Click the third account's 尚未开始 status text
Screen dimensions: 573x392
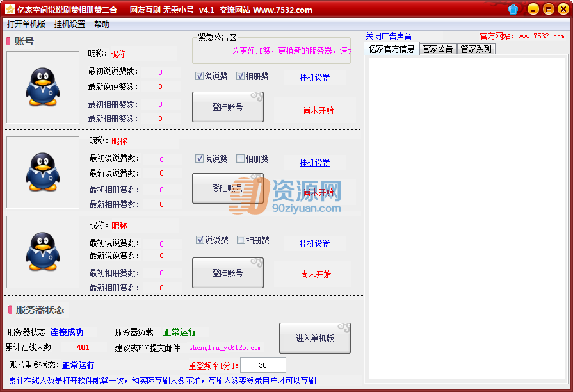pos(316,274)
